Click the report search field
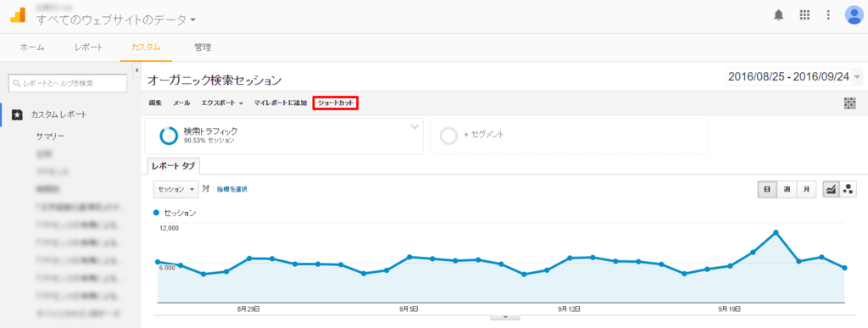The width and height of the screenshot is (868, 328). (68, 84)
